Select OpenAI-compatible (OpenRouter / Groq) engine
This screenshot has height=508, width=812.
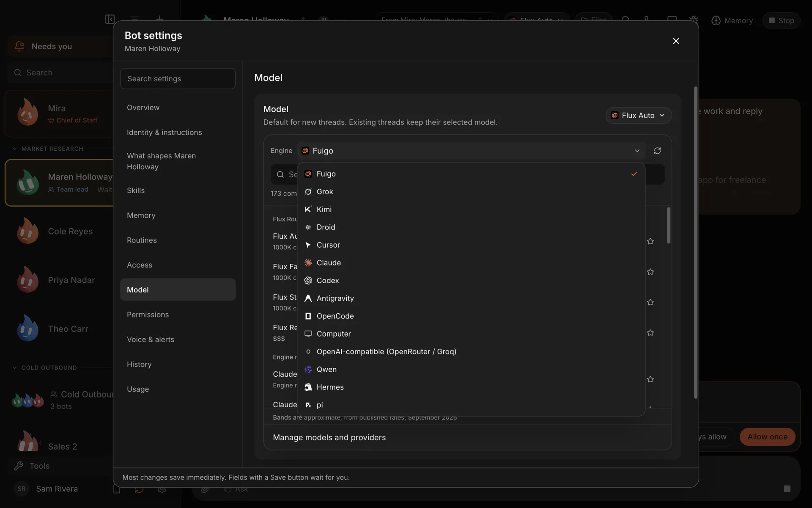471,352
